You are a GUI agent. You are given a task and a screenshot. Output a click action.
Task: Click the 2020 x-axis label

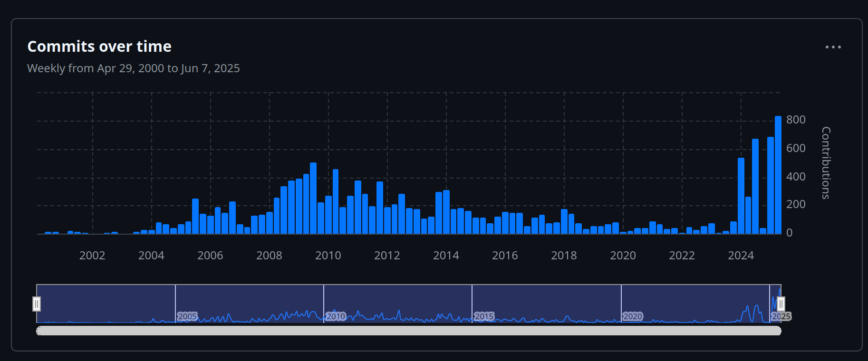[623, 256]
